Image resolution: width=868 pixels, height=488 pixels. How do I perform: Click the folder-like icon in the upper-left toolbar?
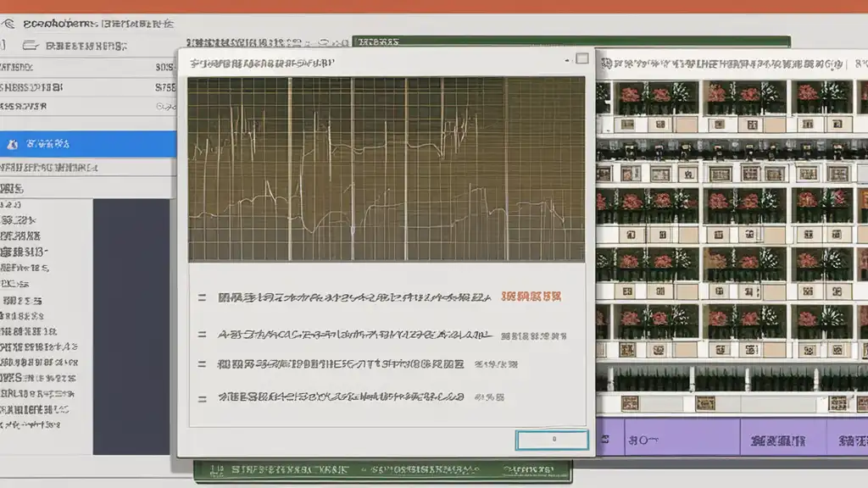click(x=30, y=46)
